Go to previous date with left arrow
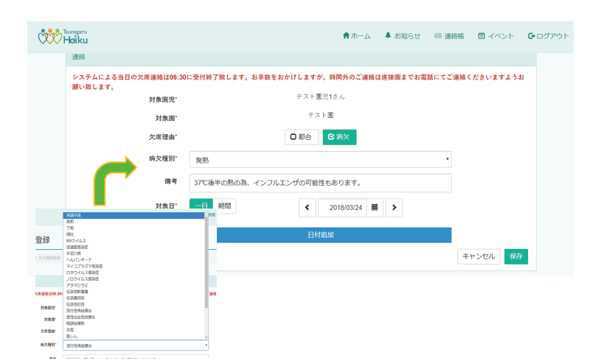This screenshot has width=590, height=364. pos(308,208)
